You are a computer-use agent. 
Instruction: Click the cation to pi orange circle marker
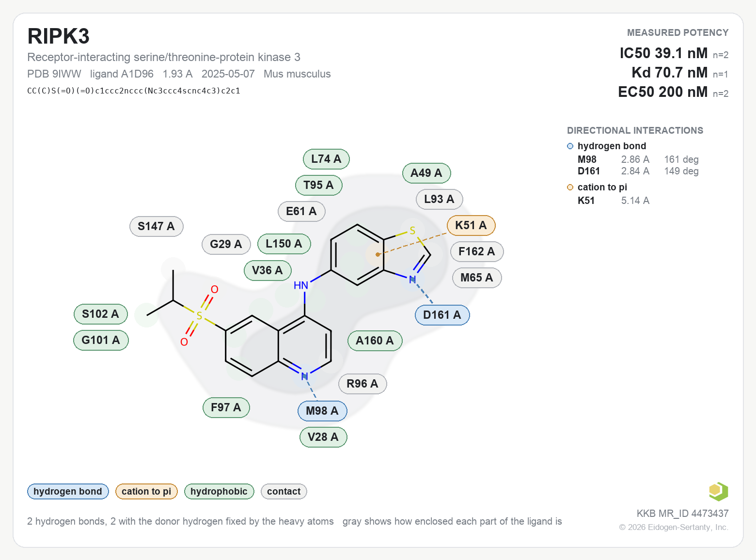[570, 187]
